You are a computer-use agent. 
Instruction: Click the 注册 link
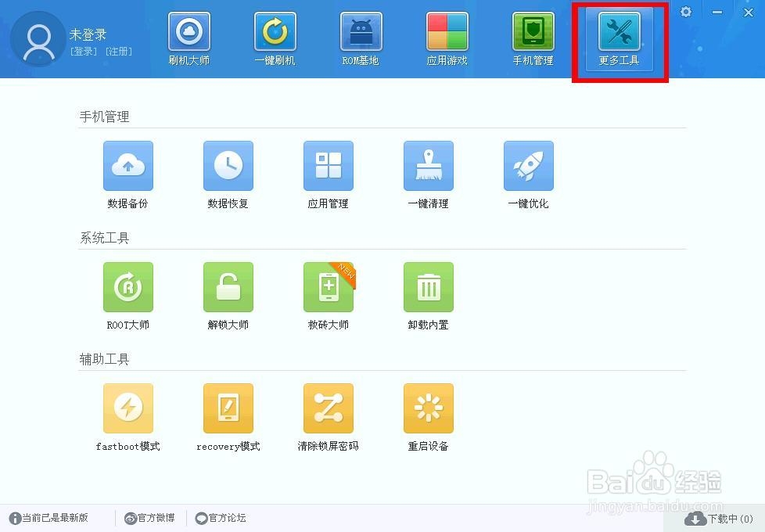119,52
